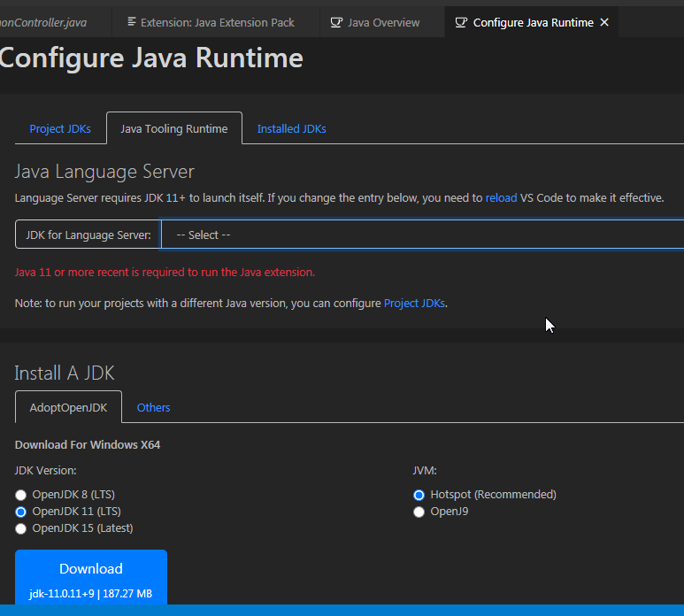Click the coffee cup icon on Java Overview tab
This screenshot has height=616, width=684.
click(336, 22)
